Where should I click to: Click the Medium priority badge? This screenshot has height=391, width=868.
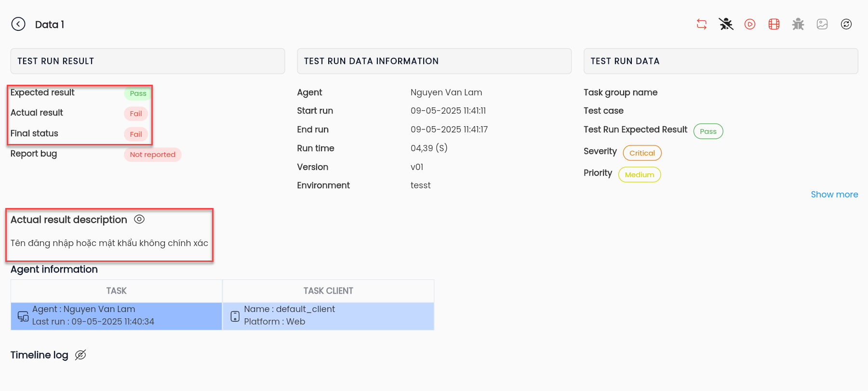tap(640, 175)
